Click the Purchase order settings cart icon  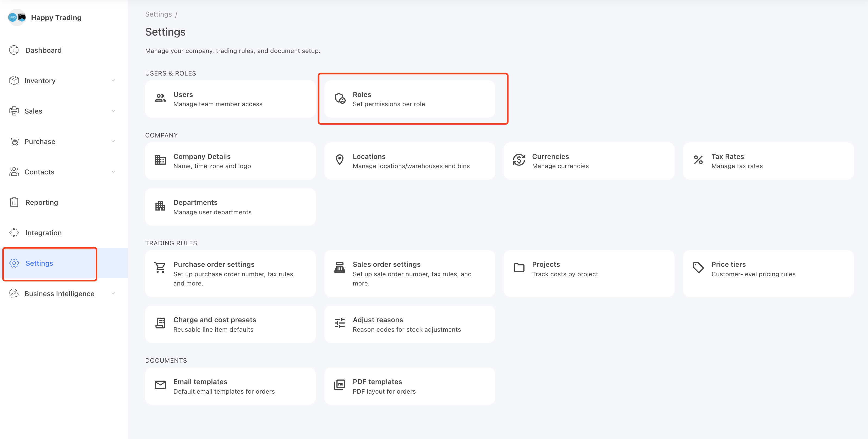[160, 268]
